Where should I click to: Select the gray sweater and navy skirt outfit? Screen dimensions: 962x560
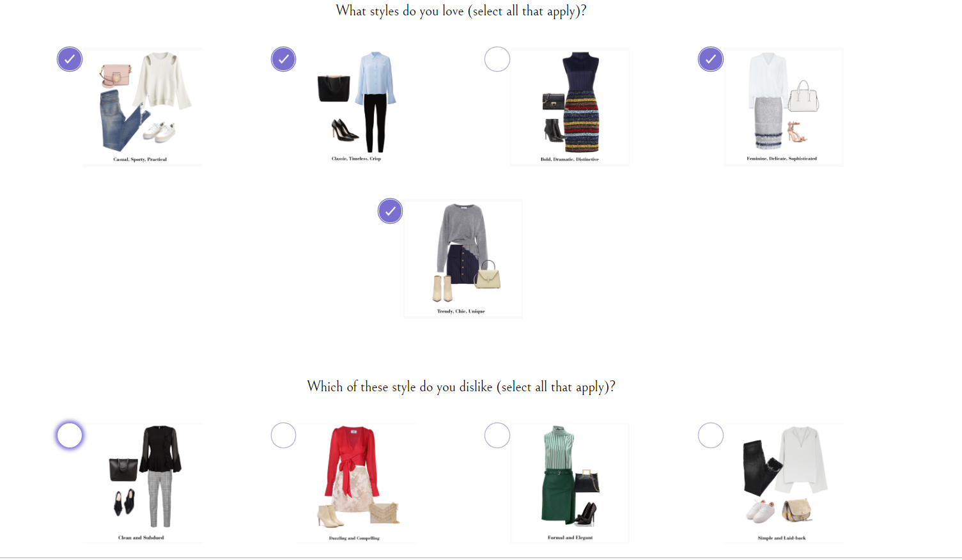point(463,258)
